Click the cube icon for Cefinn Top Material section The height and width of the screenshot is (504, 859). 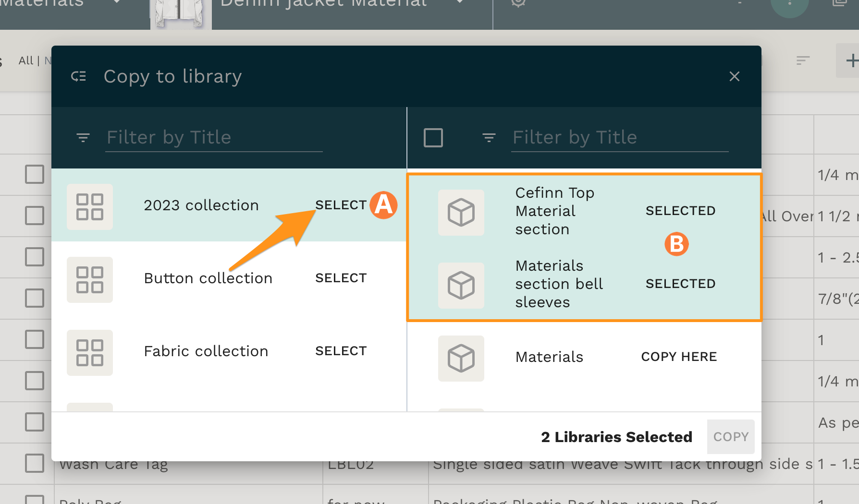(x=461, y=212)
